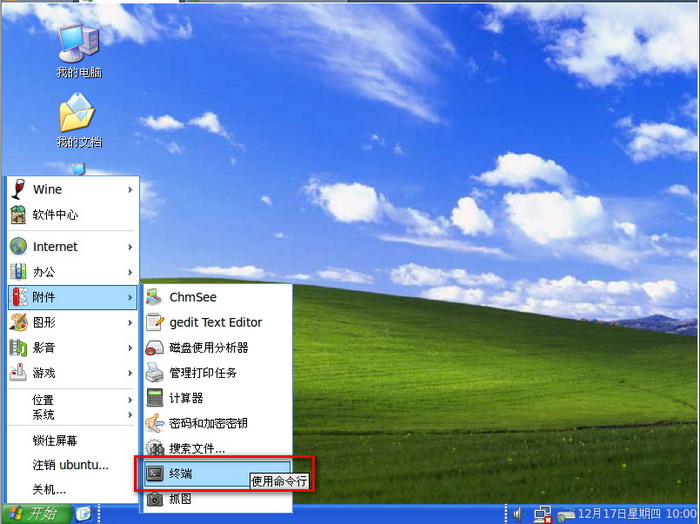Screen dimensions: 700x524
Task: Click the 终端 terminal screen icon
Action: click(x=154, y=474)
